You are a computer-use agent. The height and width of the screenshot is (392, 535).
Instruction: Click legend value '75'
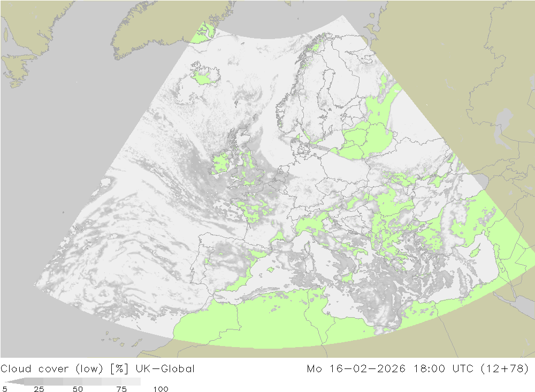tap(121, 389)
